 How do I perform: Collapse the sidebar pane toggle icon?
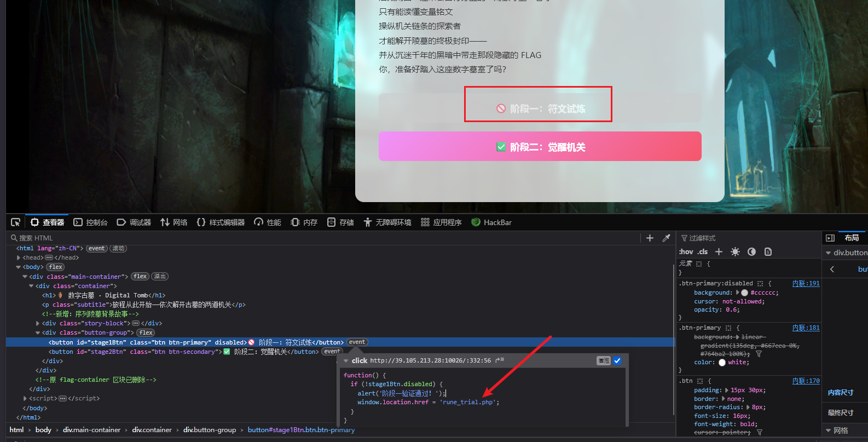(x=830, y=238)
